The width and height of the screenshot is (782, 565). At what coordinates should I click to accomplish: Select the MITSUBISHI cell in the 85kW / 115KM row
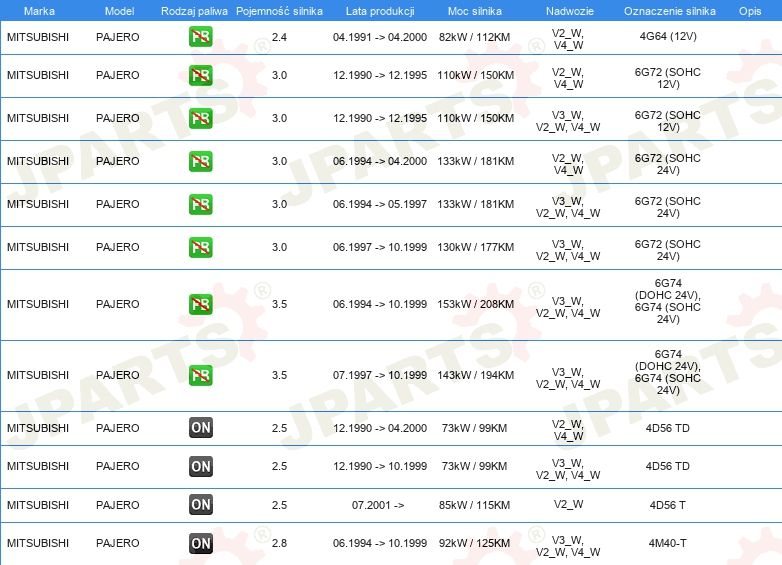38,505
